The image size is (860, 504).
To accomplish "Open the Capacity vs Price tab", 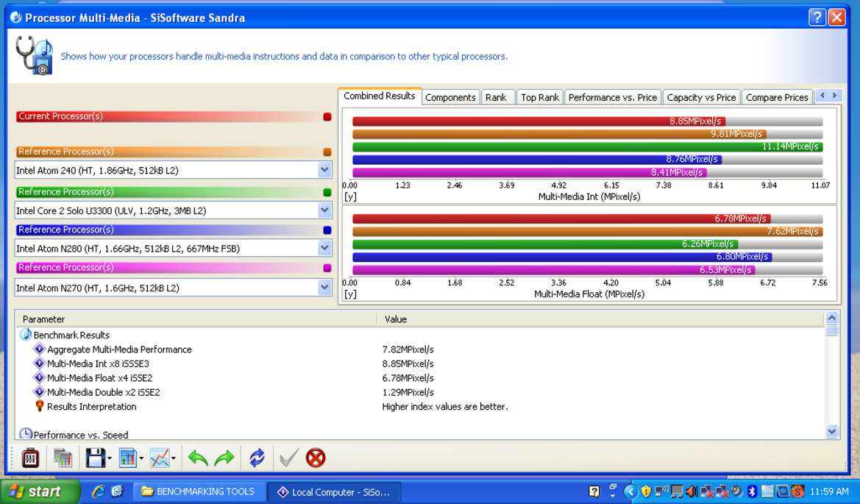I will (x=701, y=97).
